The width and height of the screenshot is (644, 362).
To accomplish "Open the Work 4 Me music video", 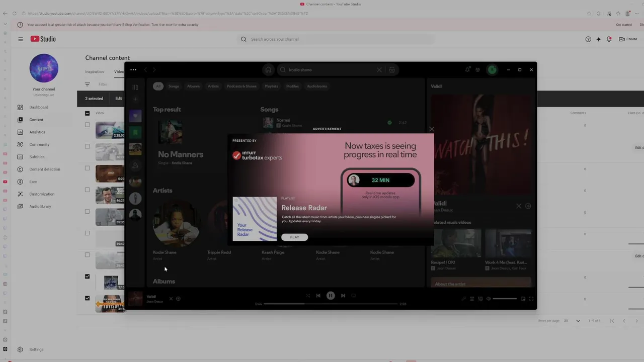I will 508,244.
